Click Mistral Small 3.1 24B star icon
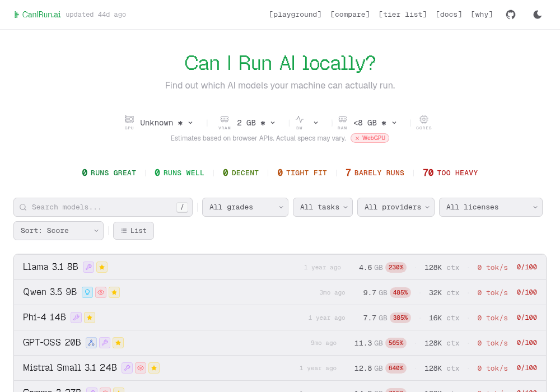 154,368
